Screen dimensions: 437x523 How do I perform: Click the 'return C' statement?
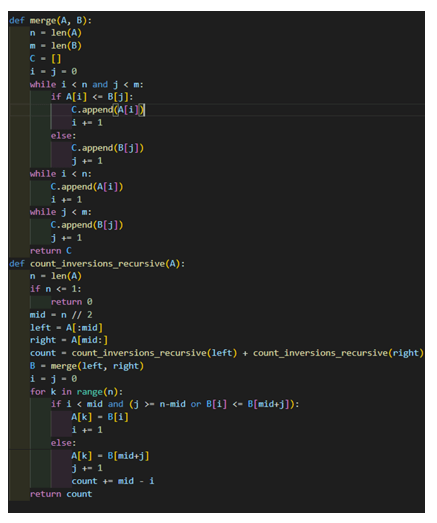pyautogui.click(x=51, y=251)
